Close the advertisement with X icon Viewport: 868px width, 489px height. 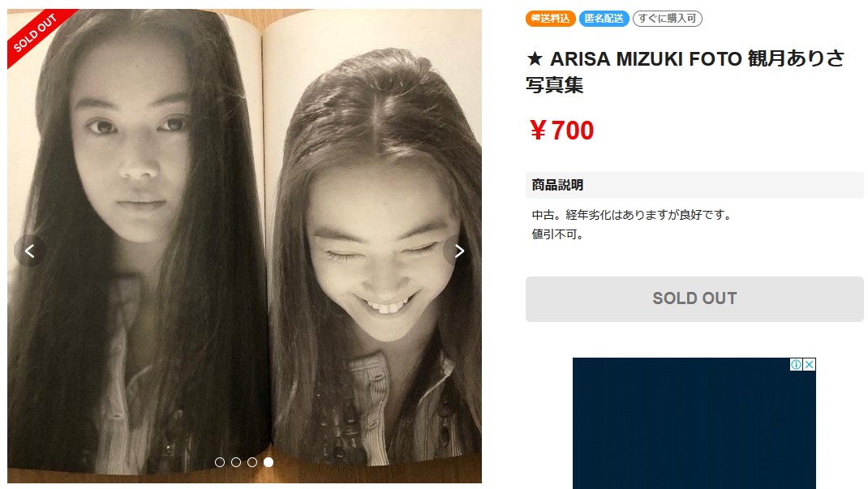click(810, 365)
